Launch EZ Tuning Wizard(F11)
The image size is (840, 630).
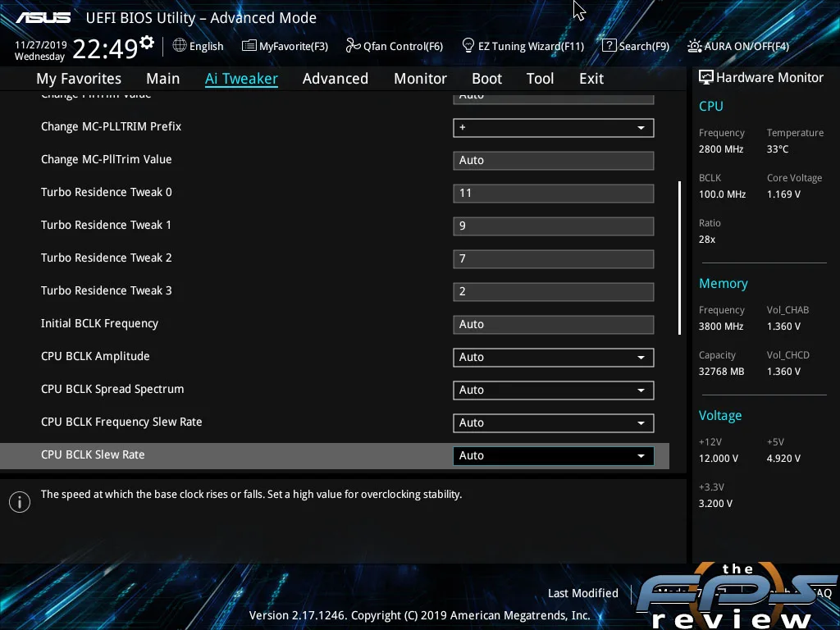[x=523, y=46]
